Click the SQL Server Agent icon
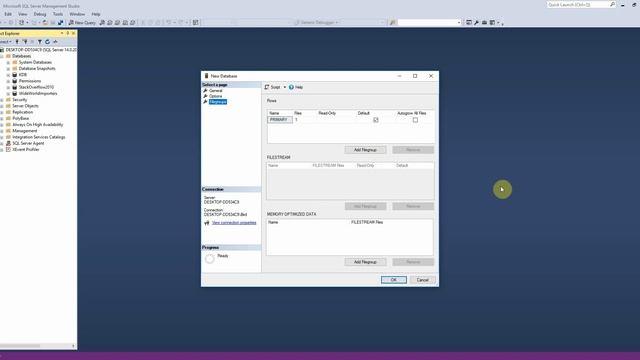The height and width of the screenshot is (360, 640). tap(8, 143)
